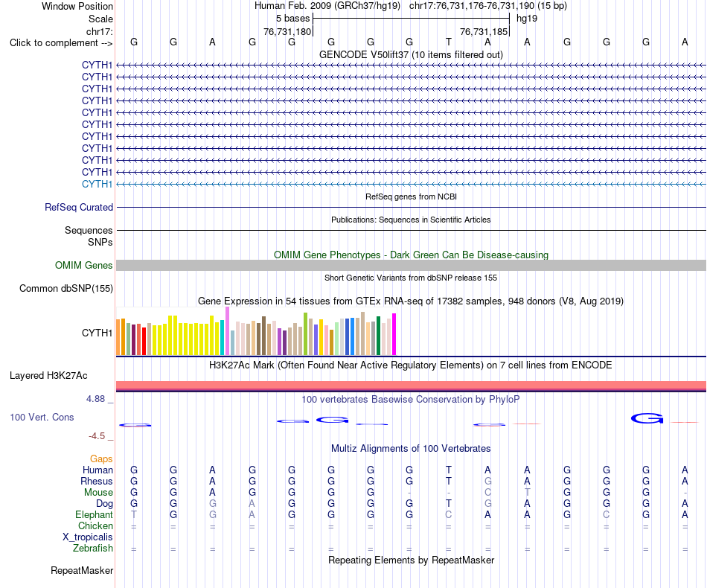Screen dimensions: 707x588
Task: Click the CYTH1 label beside GTEx chart
Action: coord(97,333)
